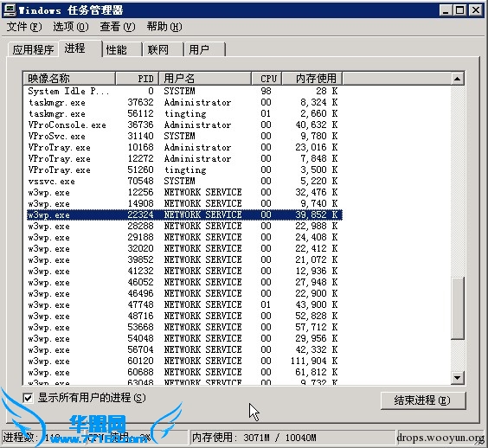488x448 pixels.
Task: Select w3wp.exe with PID 46496
Action: 184,293
